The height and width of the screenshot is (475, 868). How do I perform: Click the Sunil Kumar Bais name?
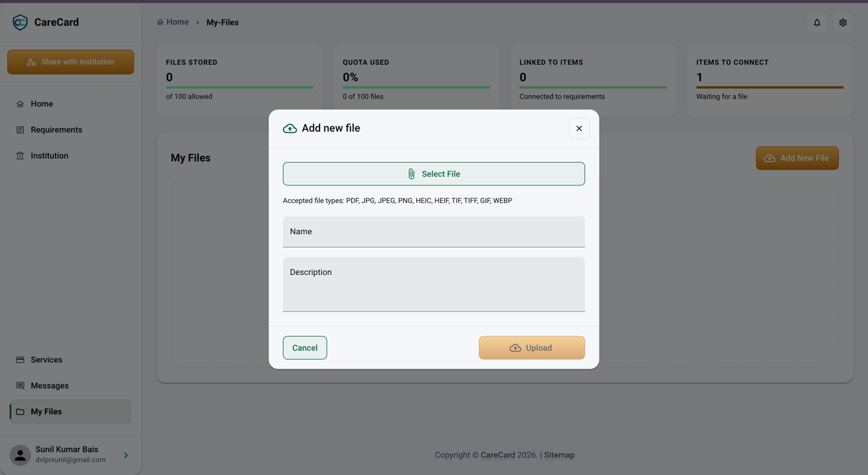67,450
